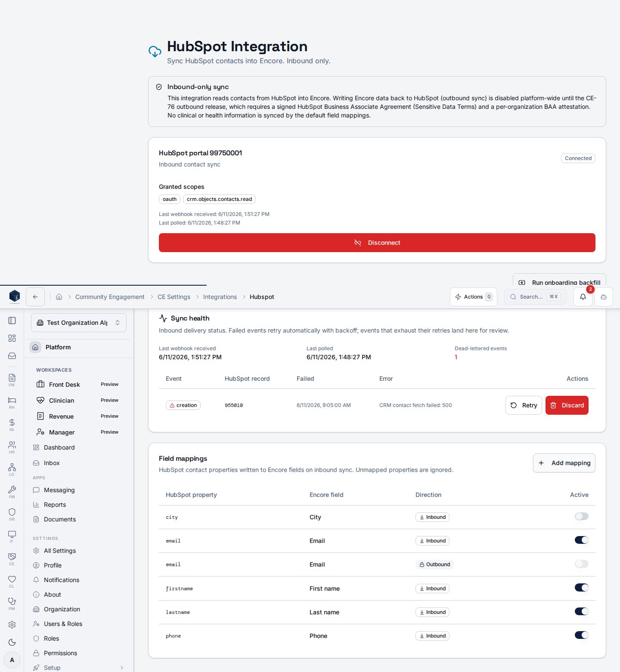Click the red Disconnect button
The image size is (620, 672).
point(377,243)
